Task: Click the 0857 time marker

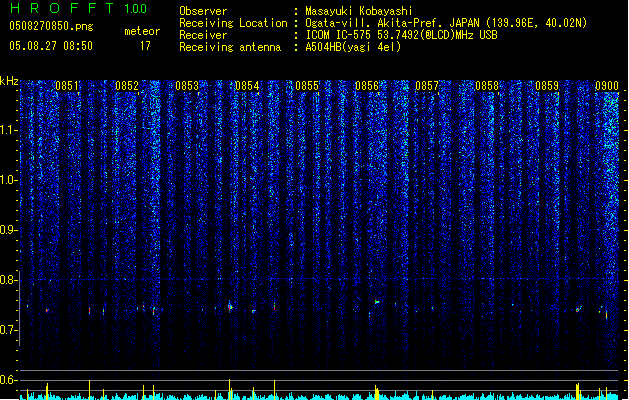Action: 427,86
